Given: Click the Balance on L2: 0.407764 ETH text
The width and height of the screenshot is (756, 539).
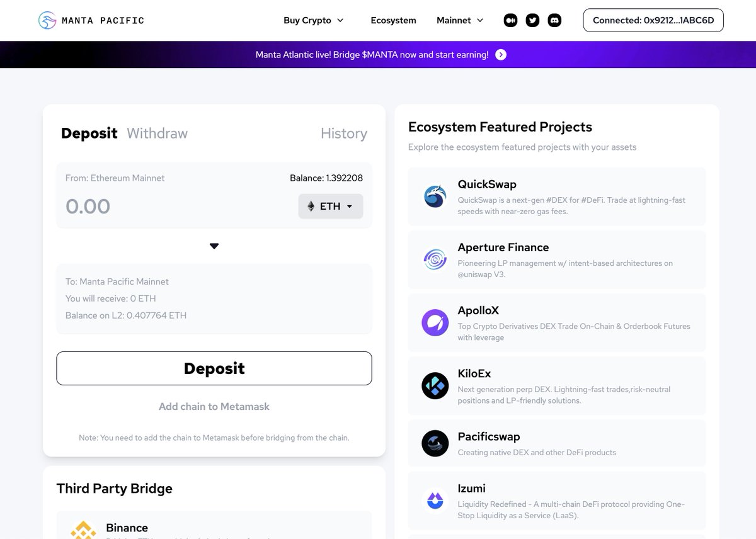Looking at the screenshot, I should click(126, 315).
